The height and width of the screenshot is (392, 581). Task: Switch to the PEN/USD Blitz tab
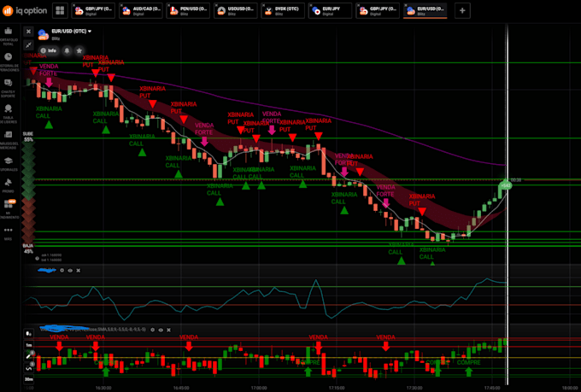(x=188, y=11)
